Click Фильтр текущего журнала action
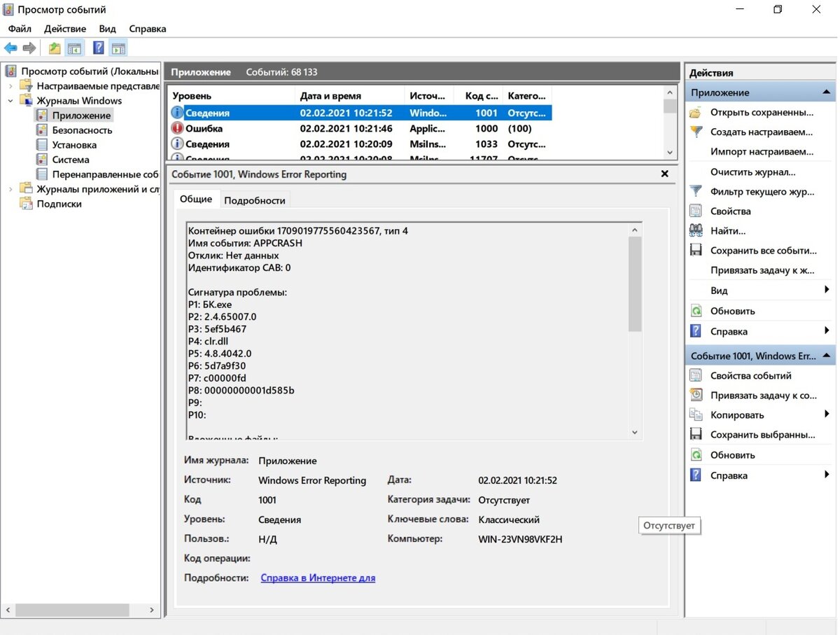 pyautogui.click(x=762, y=191)
